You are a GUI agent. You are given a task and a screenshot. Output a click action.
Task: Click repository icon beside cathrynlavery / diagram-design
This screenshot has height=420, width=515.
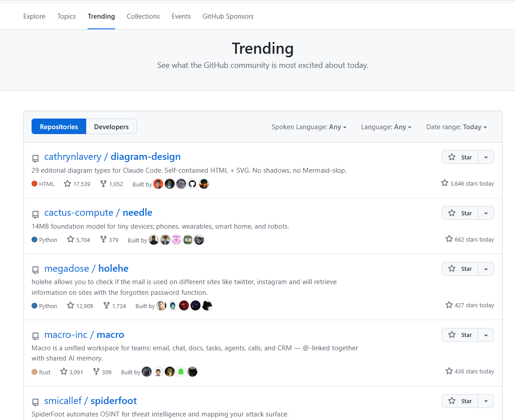36,158
